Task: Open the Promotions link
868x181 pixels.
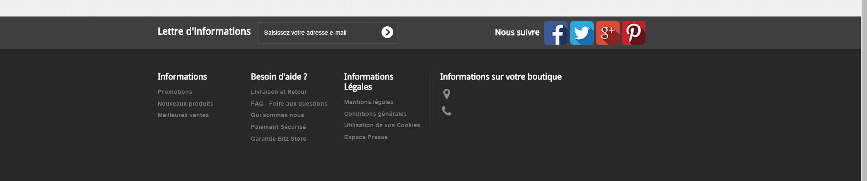Action: pyautogui.click(x=175, y=92)
